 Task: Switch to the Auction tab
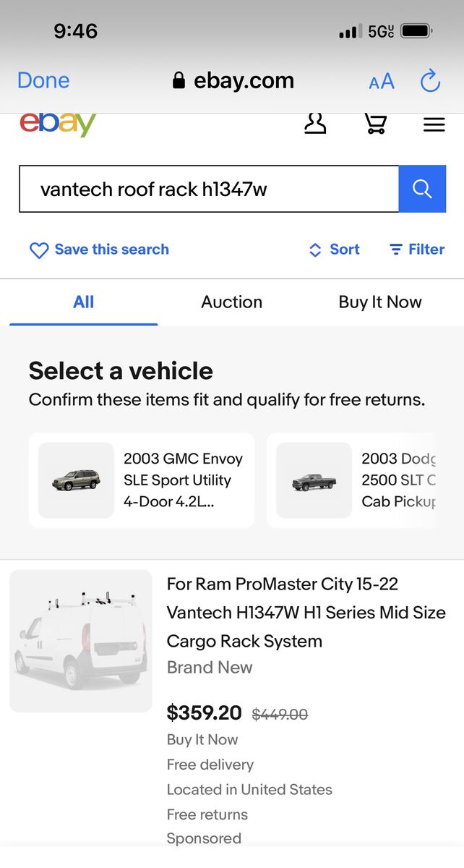(231, 302)
